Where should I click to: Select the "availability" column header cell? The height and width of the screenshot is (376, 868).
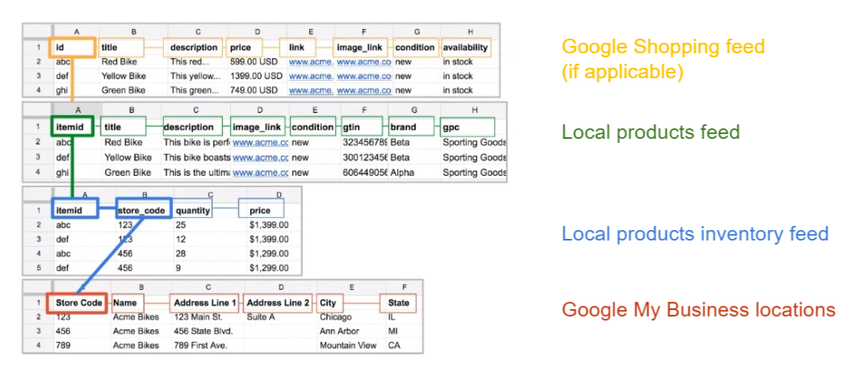465,48
